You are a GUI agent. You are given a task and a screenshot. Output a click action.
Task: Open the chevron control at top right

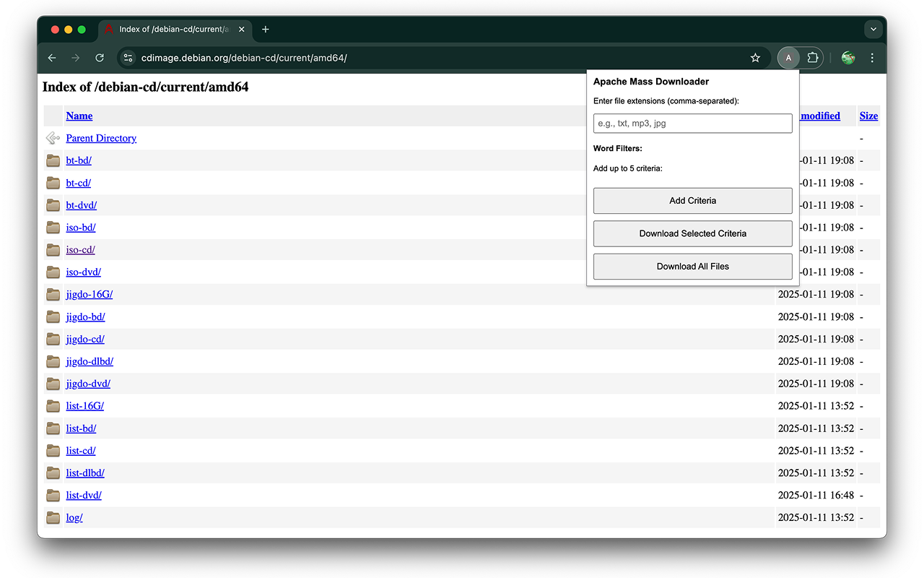tap(873, 29)
